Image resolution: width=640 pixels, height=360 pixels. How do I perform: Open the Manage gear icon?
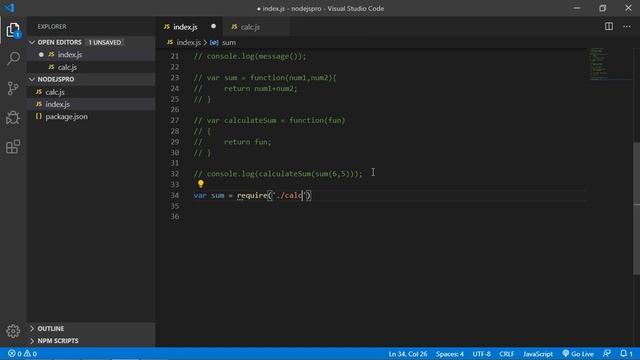[13, 331]
